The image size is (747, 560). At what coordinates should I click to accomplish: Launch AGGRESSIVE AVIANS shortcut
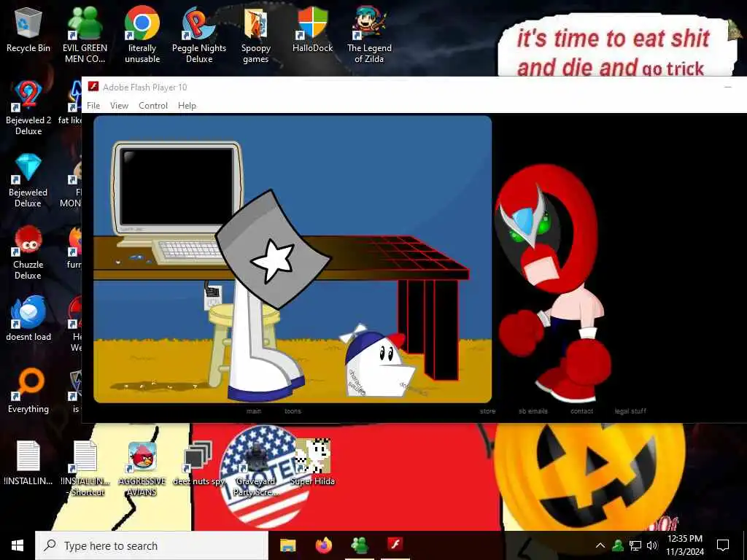click(142, 469)
